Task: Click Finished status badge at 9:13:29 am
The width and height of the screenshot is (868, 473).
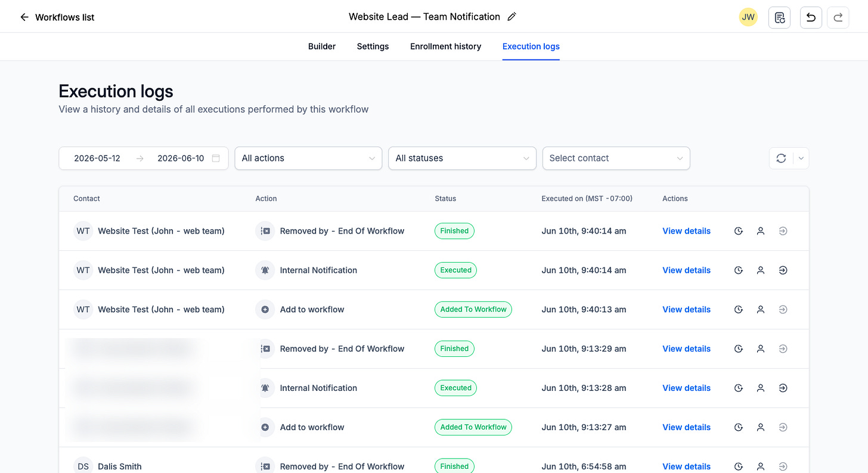Action: click(454, 349)
